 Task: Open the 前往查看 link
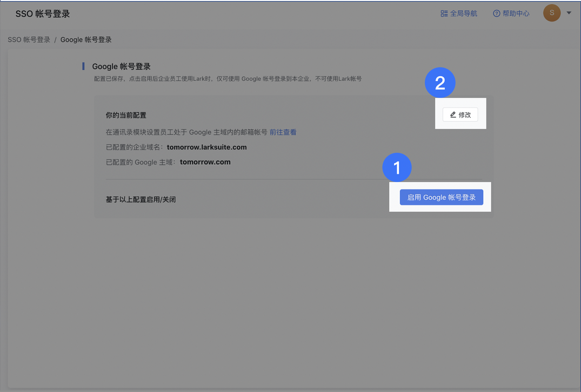point(283,132)
